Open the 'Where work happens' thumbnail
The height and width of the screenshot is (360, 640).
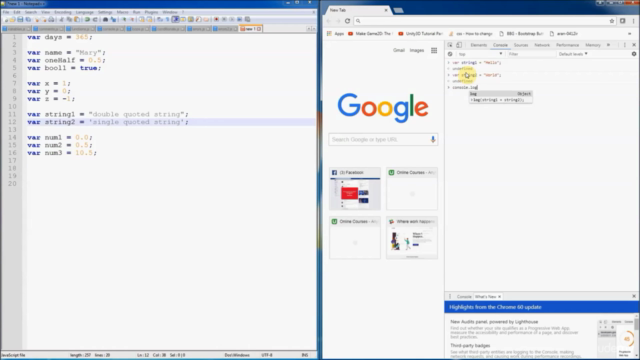(412, 238)
